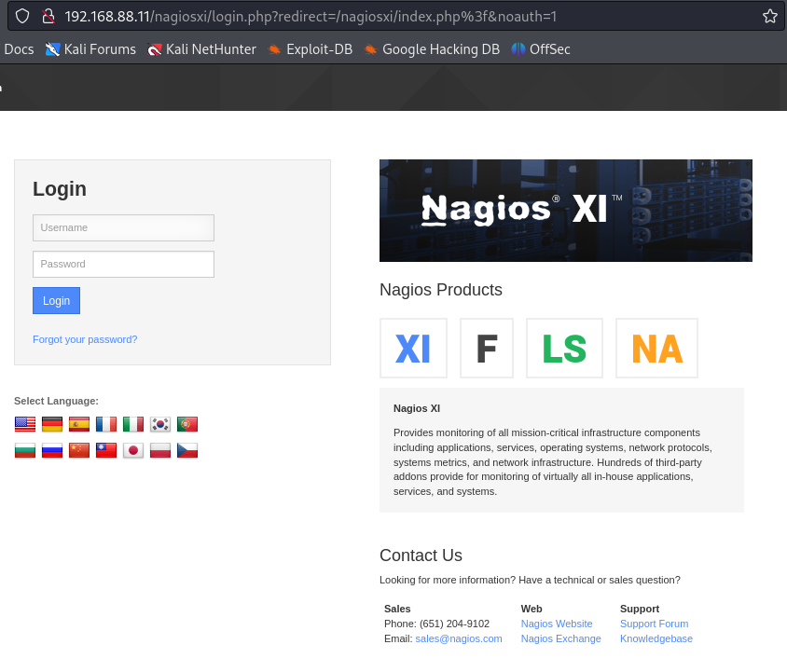The width and height of the screenshot is (787, 672).
Task: Focus the Password input field
Action: 123,264
